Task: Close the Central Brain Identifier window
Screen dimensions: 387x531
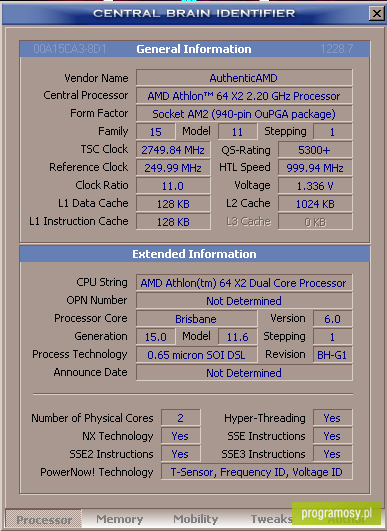Action: pyautogui.click(x=377, y=14)
